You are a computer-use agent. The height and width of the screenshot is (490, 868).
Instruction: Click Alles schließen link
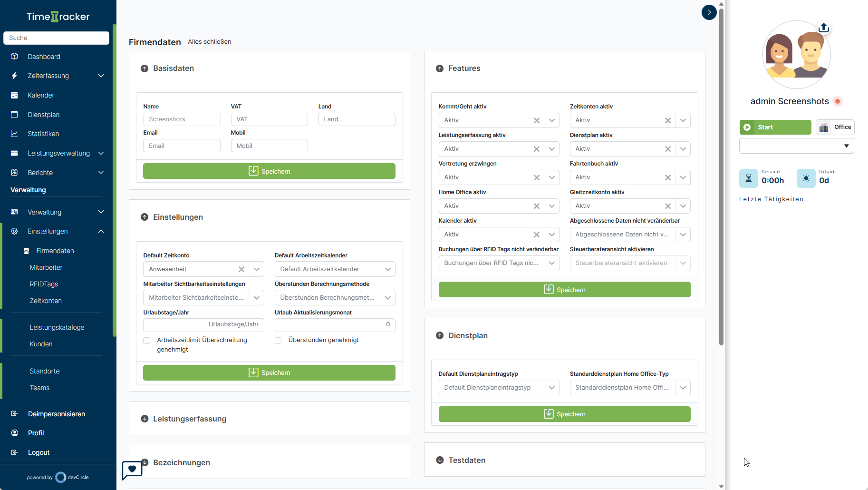[210, 42]
